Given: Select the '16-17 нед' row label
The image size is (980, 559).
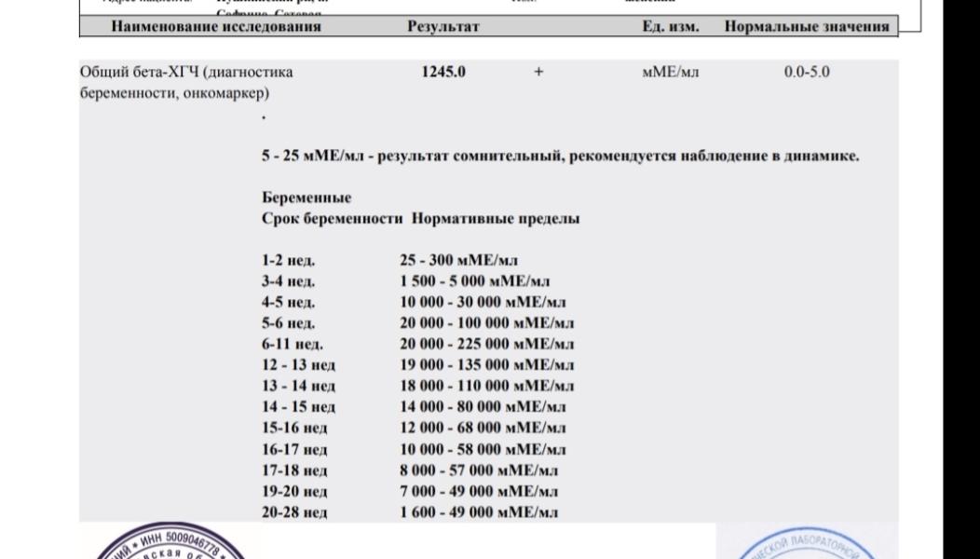Looking at the screenshot, I should pyautogui.click(x=294, y=450).
